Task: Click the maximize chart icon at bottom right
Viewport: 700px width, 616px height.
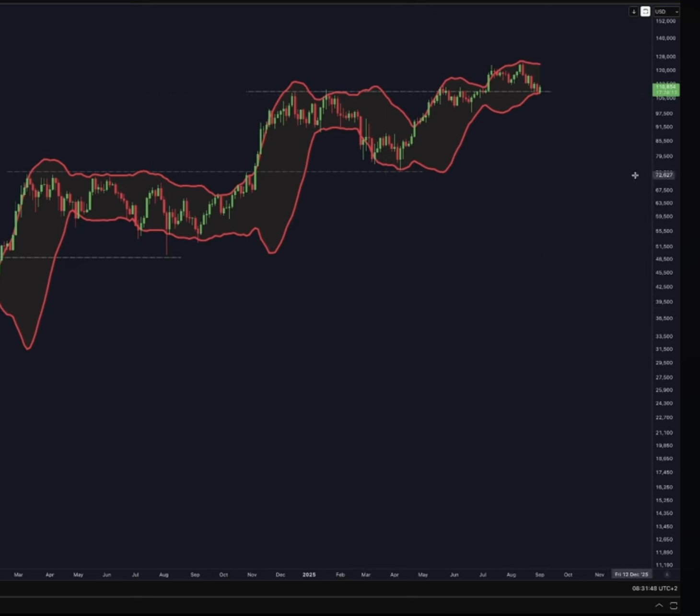Action: [x=673, y=605]
